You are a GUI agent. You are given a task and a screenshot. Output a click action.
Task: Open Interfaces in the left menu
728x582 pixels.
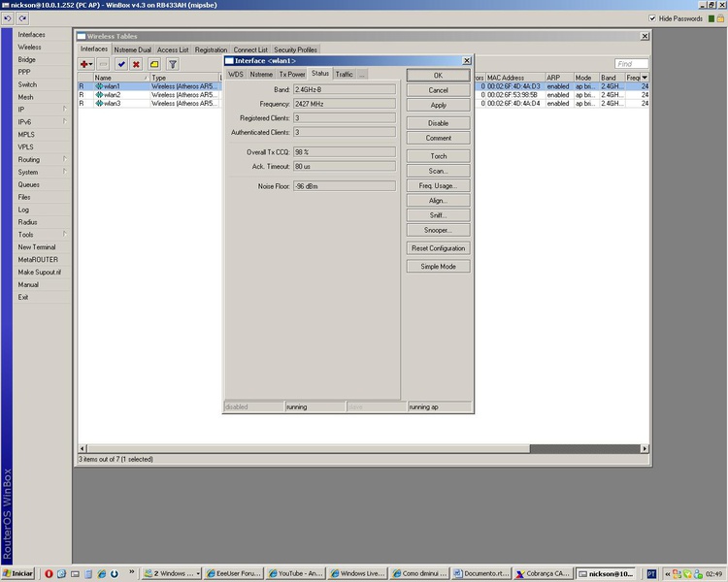[x=31, y=34]
